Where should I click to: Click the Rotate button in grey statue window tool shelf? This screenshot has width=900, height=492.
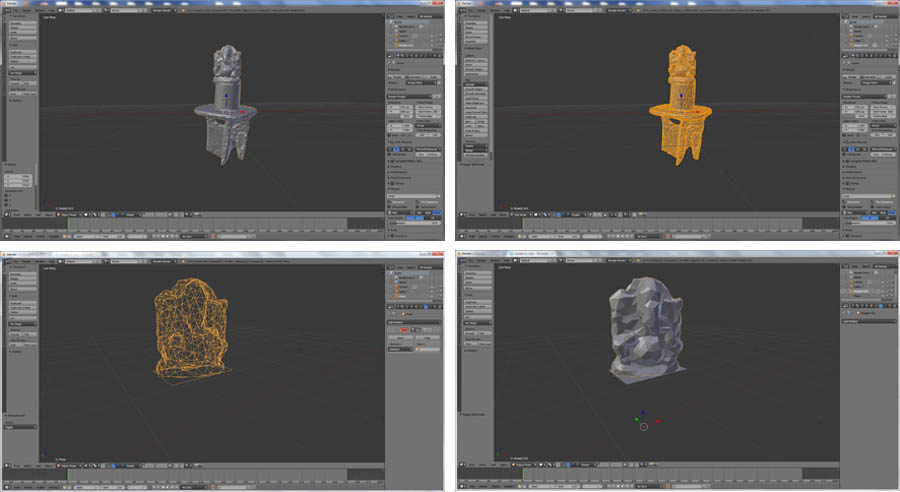[x=23, y=28]
